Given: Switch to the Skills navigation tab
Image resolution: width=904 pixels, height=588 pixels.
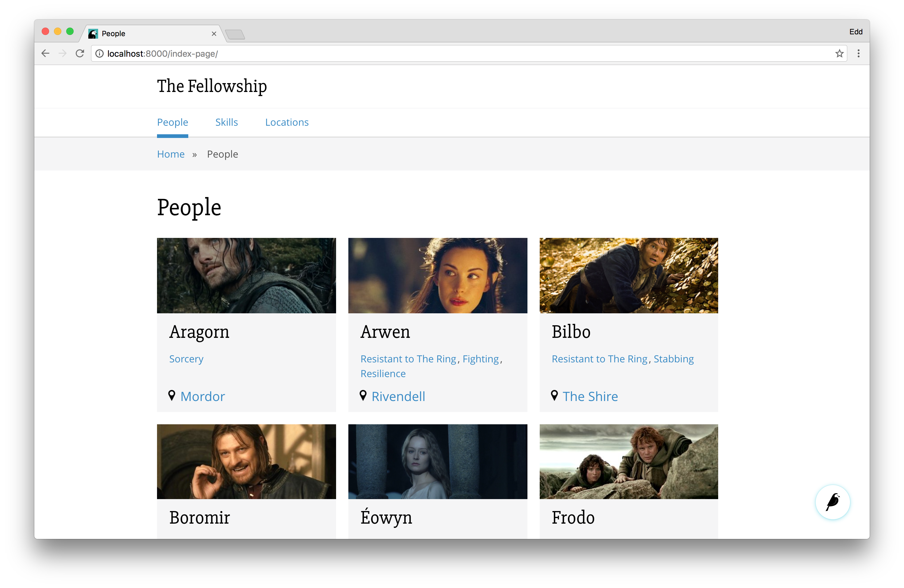Looking at the screenshot, I should tap(226, 122).
